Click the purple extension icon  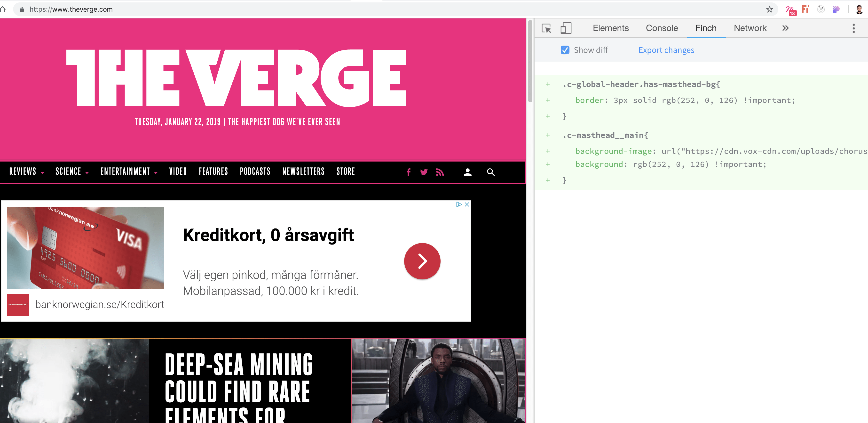point(836,9)
